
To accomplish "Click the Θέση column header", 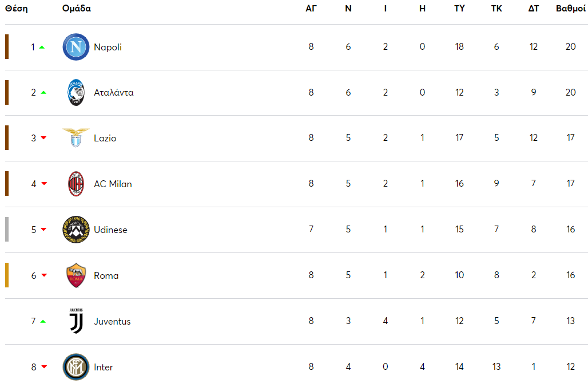I will [x=17, y=9].
